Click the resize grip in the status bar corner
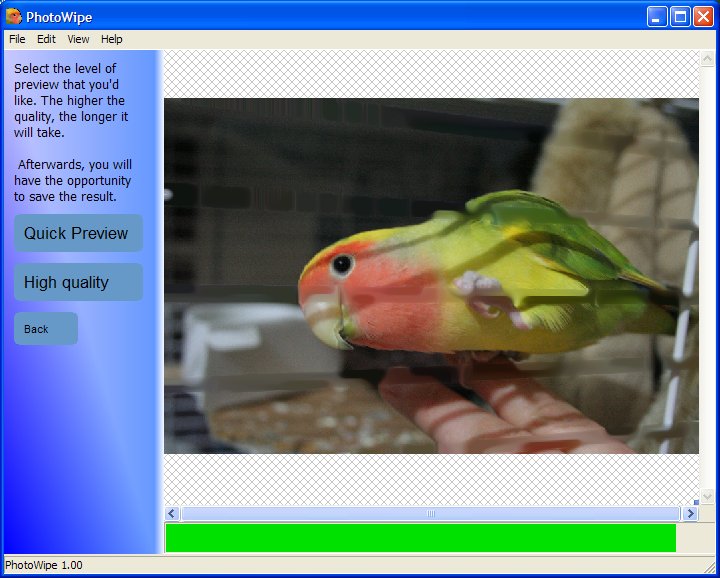This screenshot has height=578, width=720. 710,566
